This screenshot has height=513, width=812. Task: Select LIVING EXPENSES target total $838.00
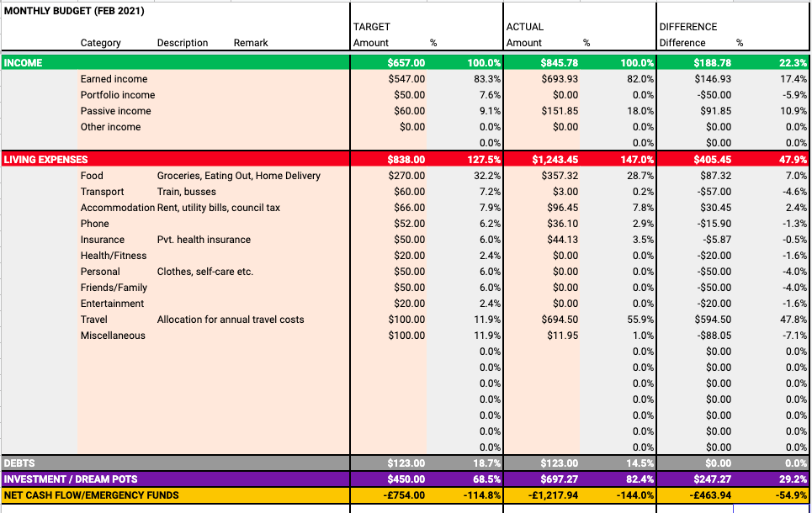coord(406,160)
